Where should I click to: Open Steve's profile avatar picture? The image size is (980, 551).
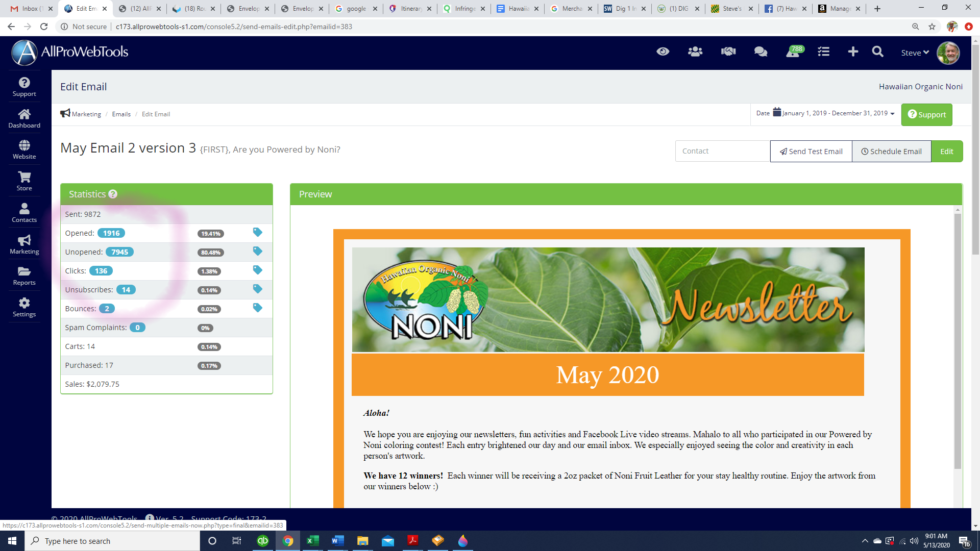pos(948,53)
